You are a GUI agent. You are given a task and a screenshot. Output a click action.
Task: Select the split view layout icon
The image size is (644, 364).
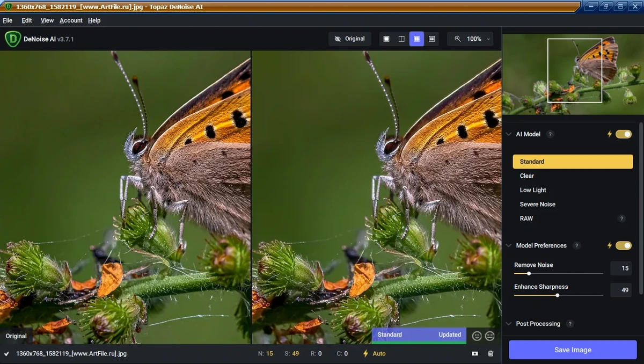pyautogui.click(x=401, y=39)
